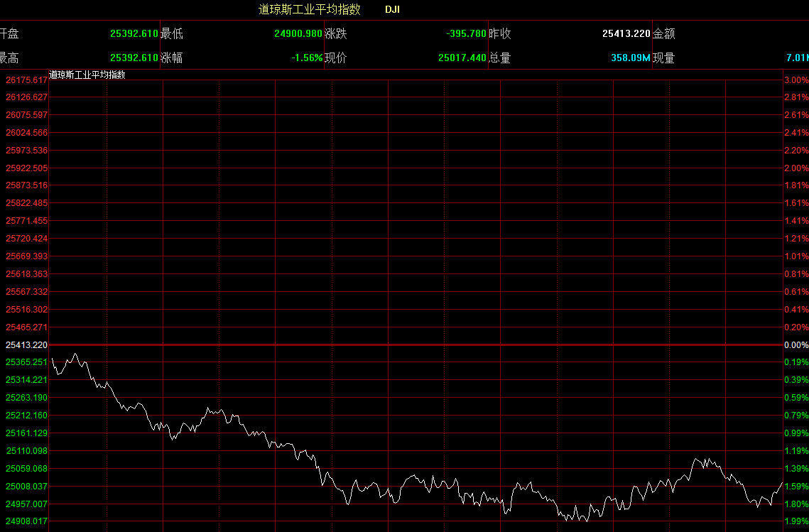809x532 pixels.
Task: Click the 1.99% bottom right axis label
Action: tap(796, 521)
